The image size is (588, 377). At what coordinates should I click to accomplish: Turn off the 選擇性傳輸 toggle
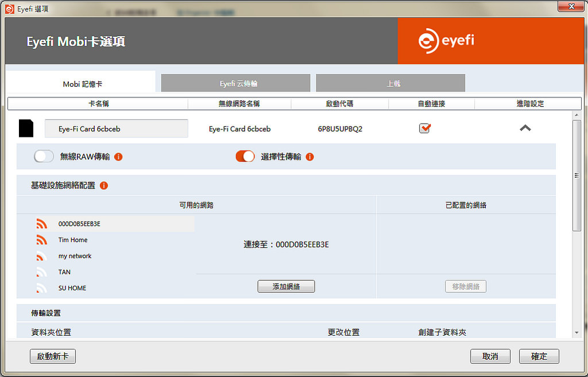click(245, 156)
